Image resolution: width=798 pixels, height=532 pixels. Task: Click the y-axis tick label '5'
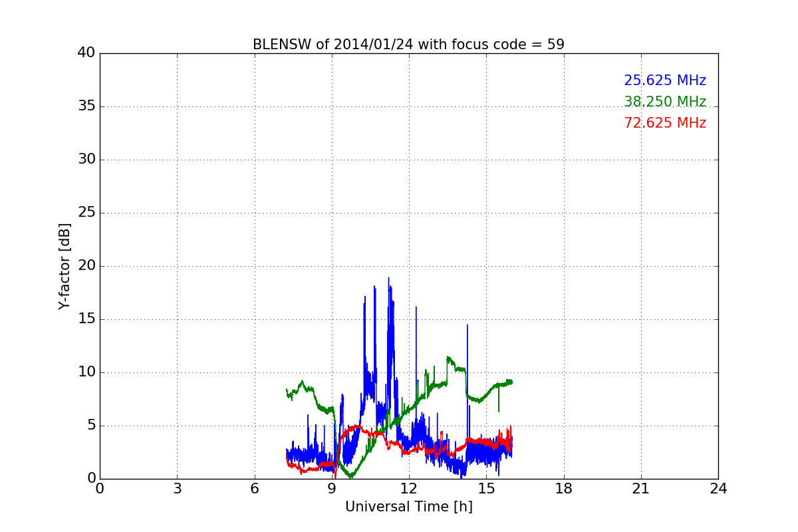tap(91, 426)
